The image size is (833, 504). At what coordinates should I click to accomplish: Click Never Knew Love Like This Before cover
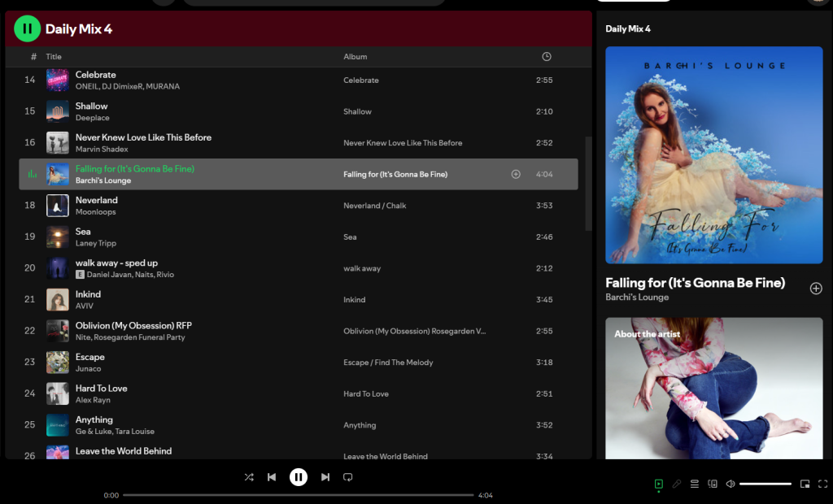58,143
